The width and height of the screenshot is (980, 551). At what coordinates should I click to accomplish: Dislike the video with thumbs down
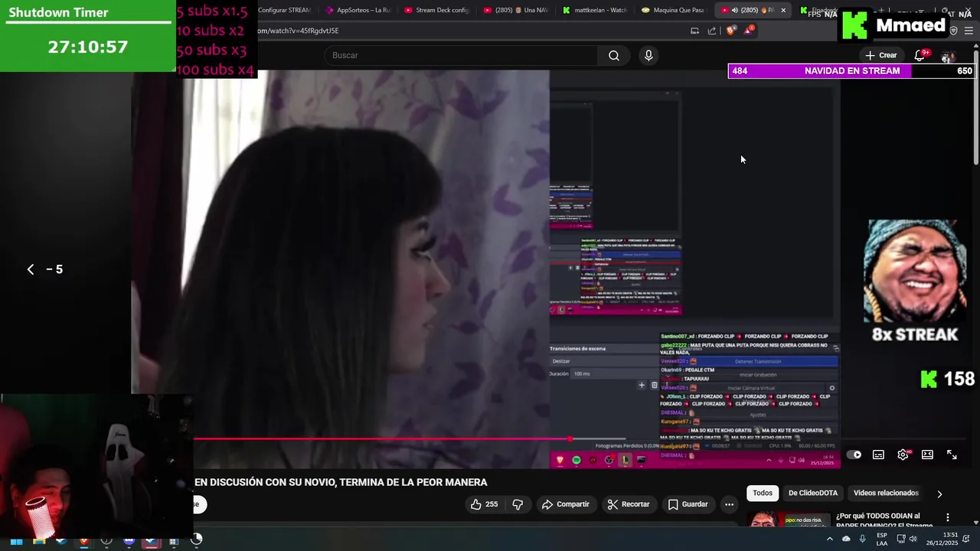(518, 504)
